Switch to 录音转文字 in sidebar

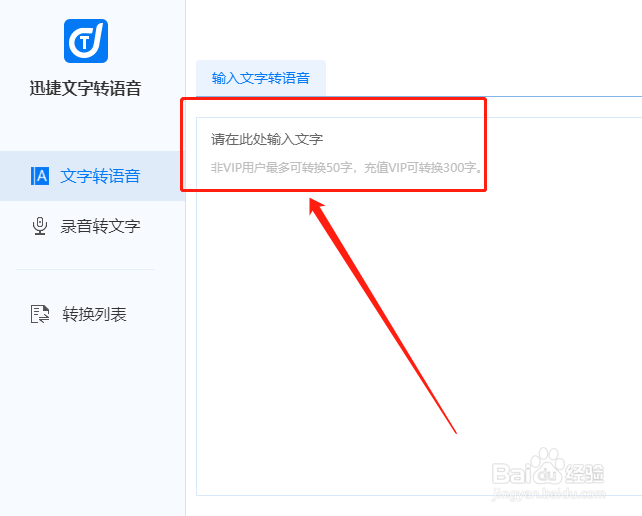100,226
